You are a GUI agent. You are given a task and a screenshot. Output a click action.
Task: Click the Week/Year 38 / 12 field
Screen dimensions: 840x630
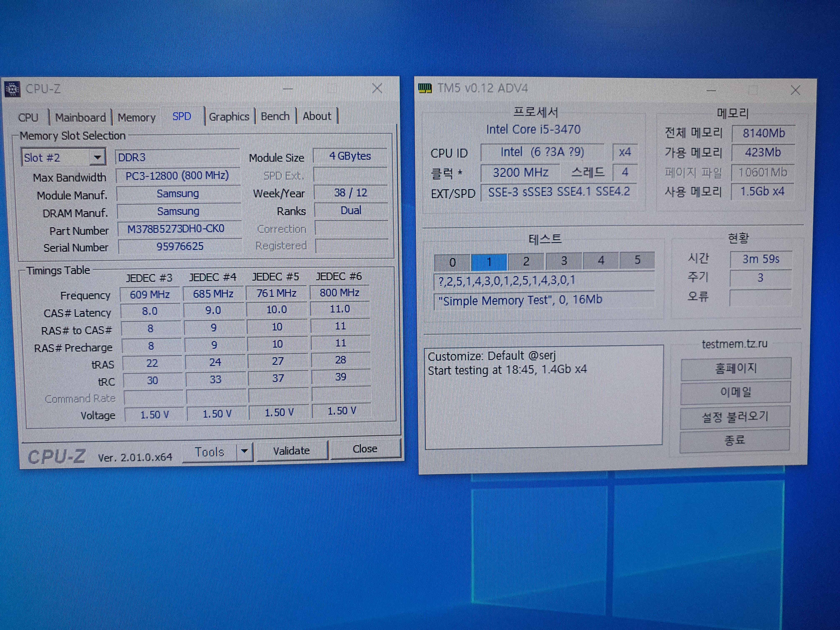[351, 193]
